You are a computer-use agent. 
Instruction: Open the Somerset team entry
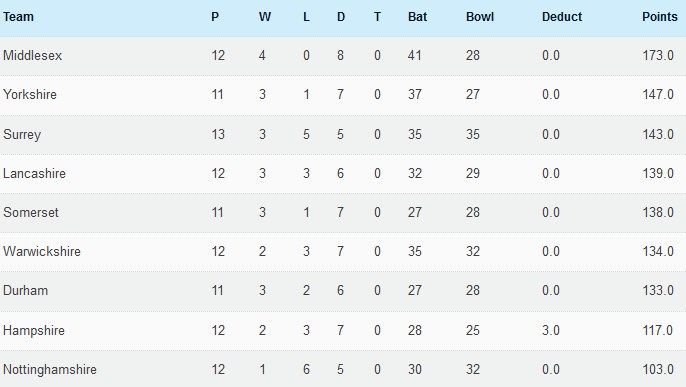point(31,212)
